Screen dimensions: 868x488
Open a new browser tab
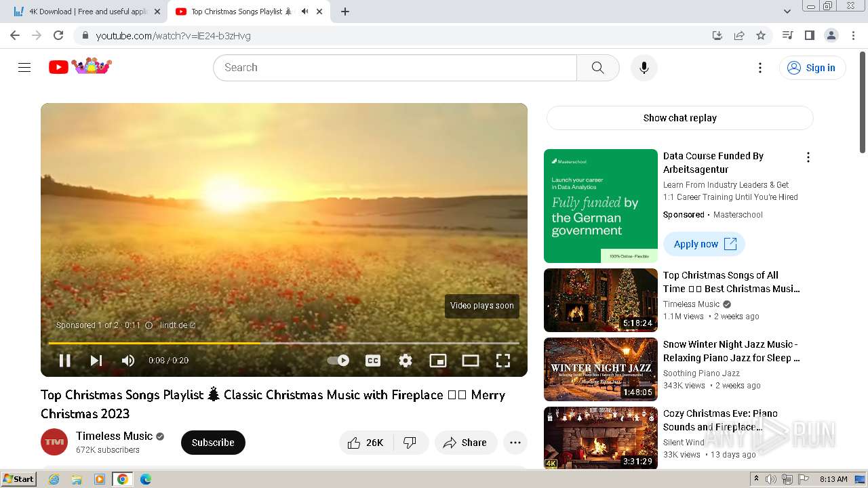point(345,12)
